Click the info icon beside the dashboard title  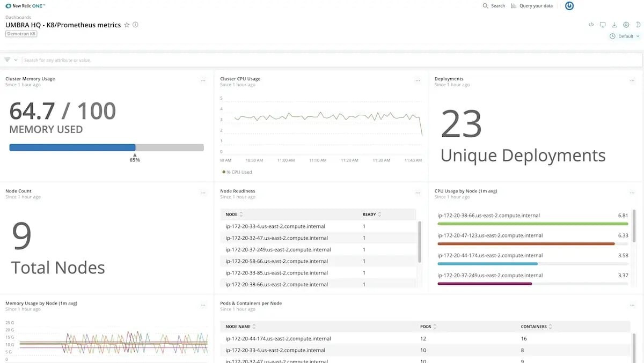pyautogui.click(x=134, y=25)
